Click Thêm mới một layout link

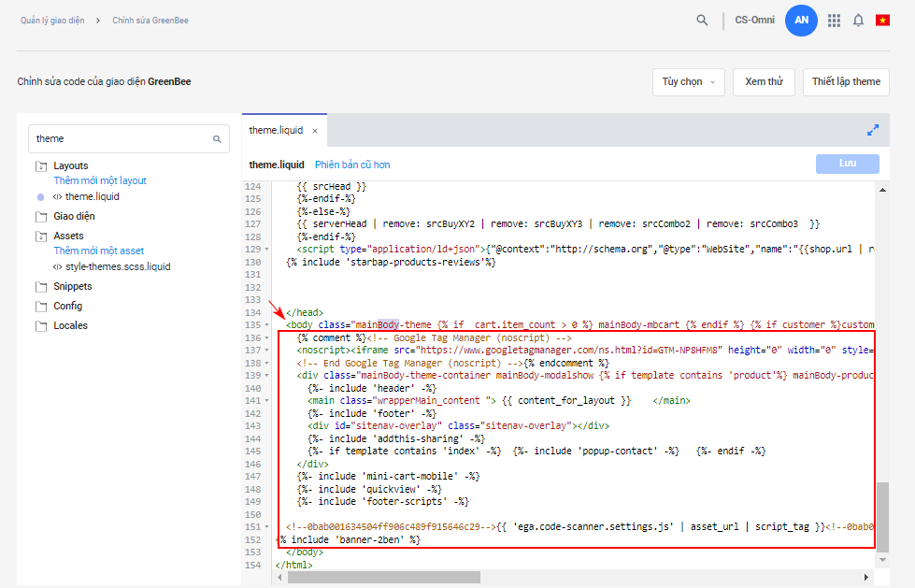[100, 181]
